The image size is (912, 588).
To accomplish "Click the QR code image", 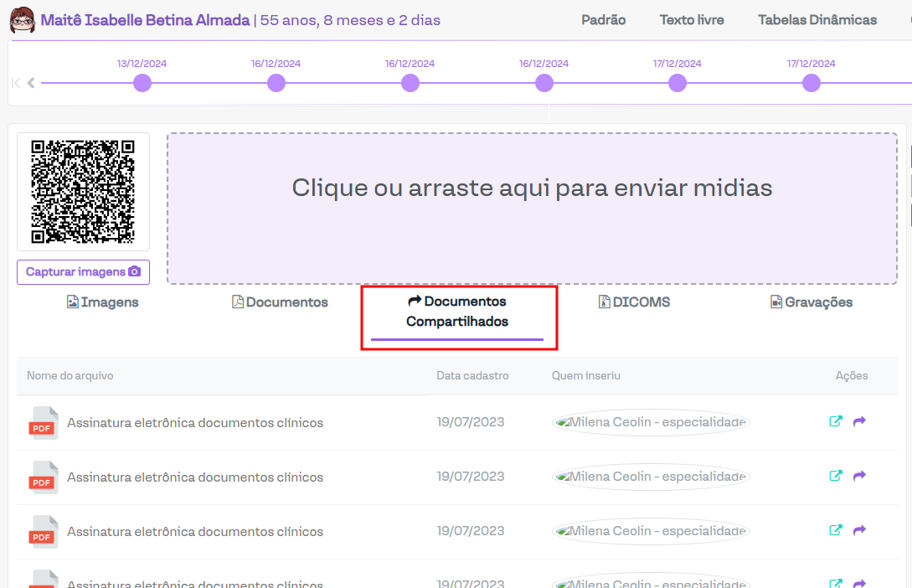I will tap(83, 192).
